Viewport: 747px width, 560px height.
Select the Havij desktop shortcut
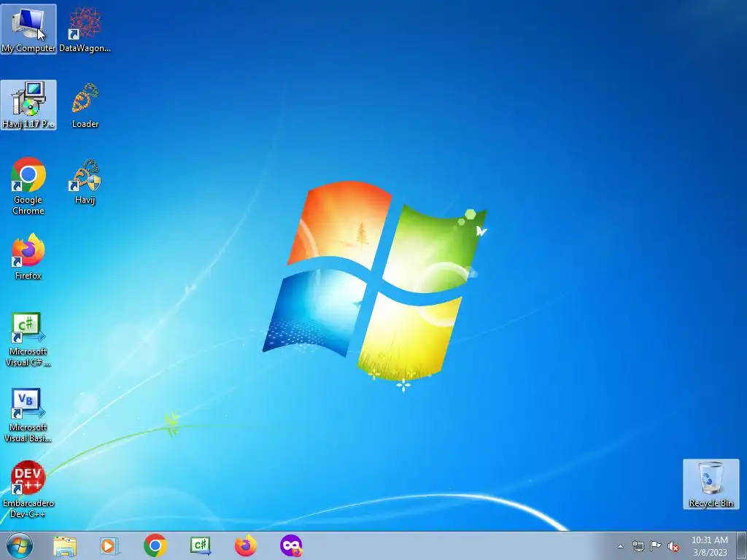click(85, 182)
